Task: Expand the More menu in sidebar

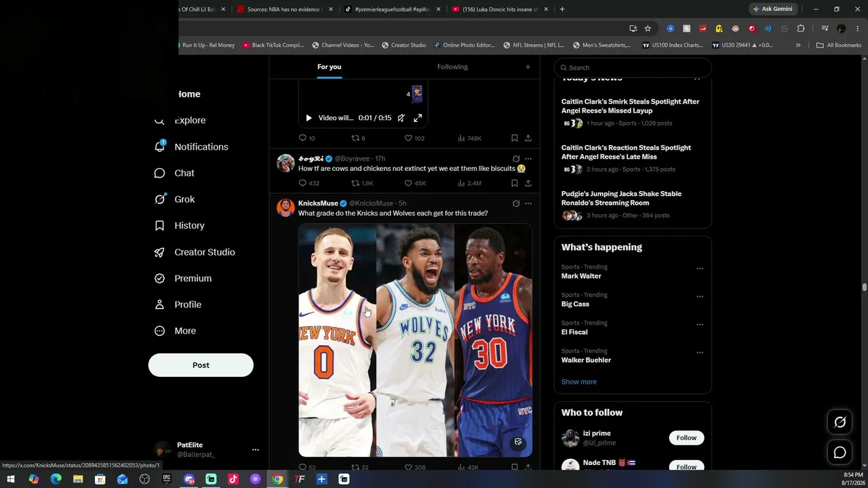Action: point(175,331)
